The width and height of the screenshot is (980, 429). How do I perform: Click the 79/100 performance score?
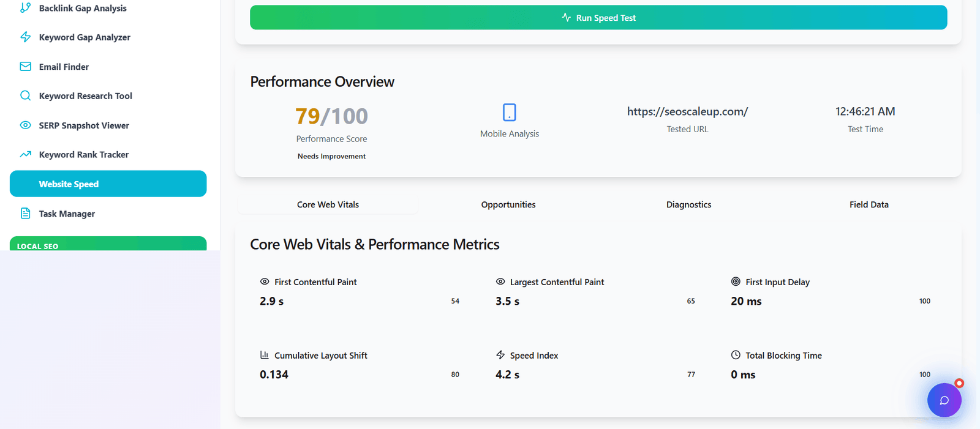pos(331,116)
